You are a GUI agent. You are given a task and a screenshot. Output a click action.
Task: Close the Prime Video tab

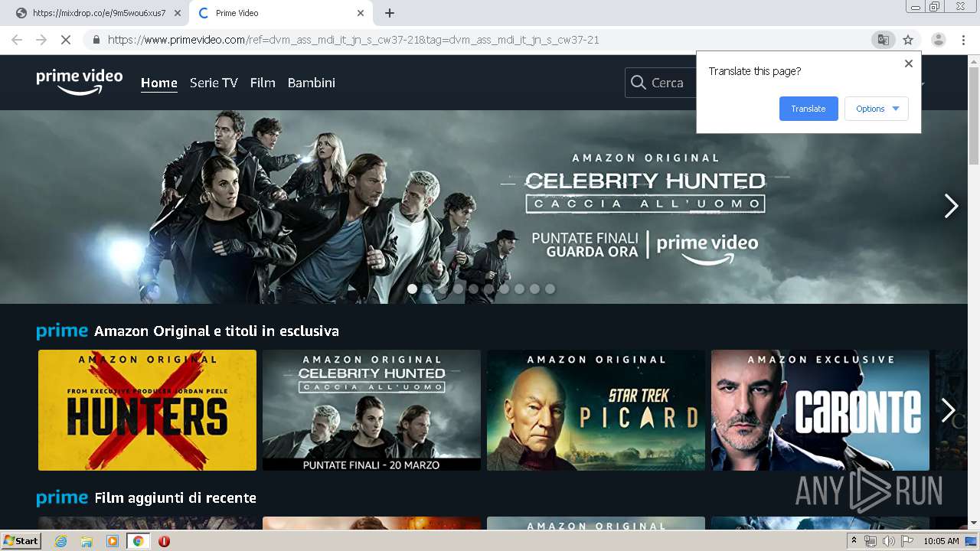(361, 13)
